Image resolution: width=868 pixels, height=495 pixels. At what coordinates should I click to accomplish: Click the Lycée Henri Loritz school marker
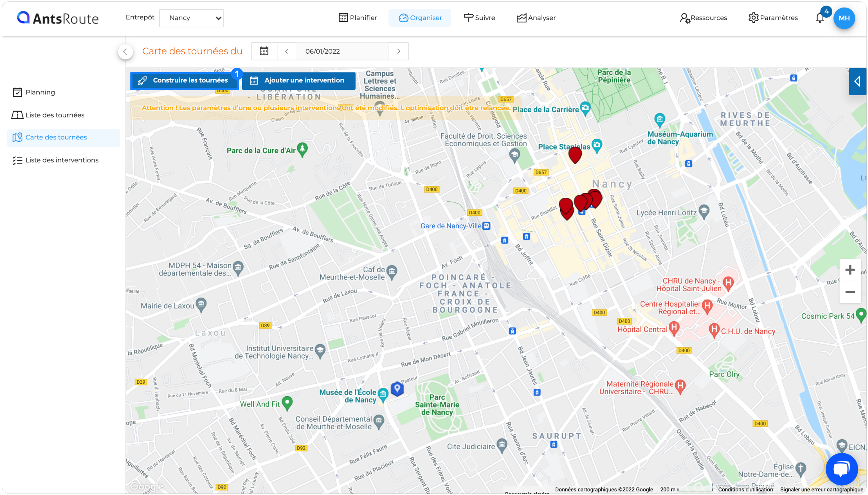point(704,211)
